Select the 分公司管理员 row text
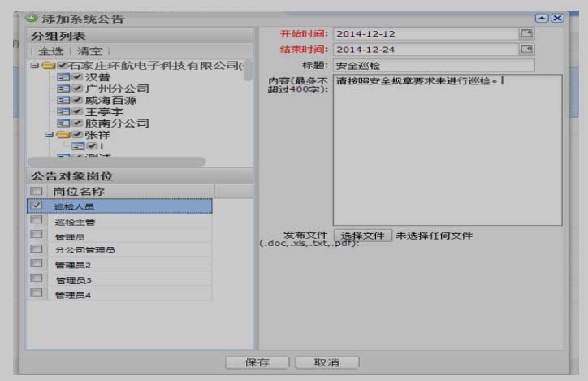588x381 pixels. 84,250
